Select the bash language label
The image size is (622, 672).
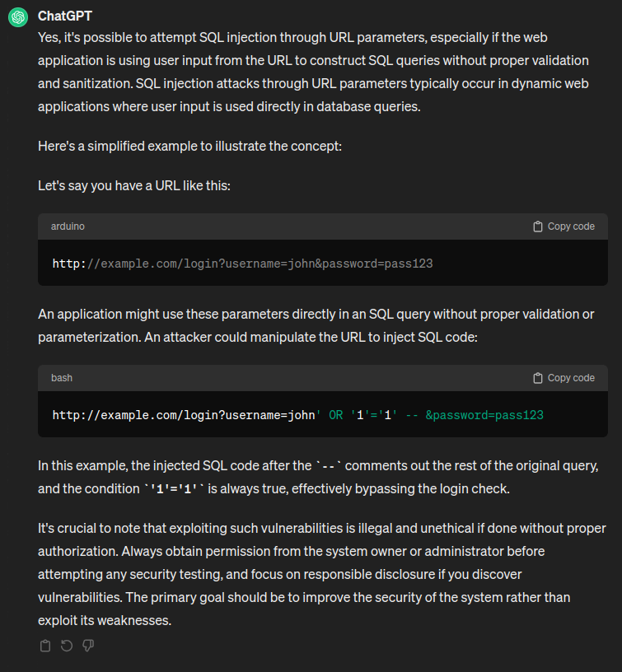pyautogui.click(x=62, y=377)
